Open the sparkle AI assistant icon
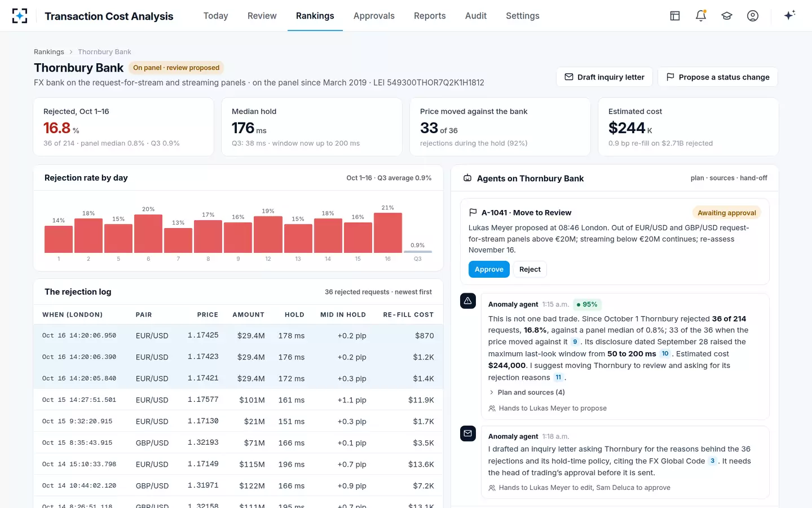This screenshot has width=812, height=508. point(789,15)
